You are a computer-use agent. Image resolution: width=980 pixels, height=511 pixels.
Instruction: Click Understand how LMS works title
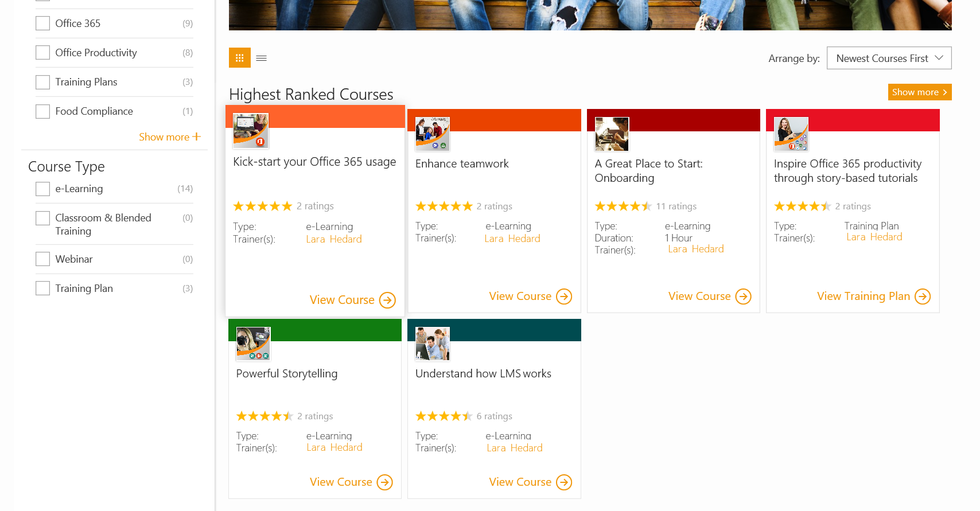483,374
